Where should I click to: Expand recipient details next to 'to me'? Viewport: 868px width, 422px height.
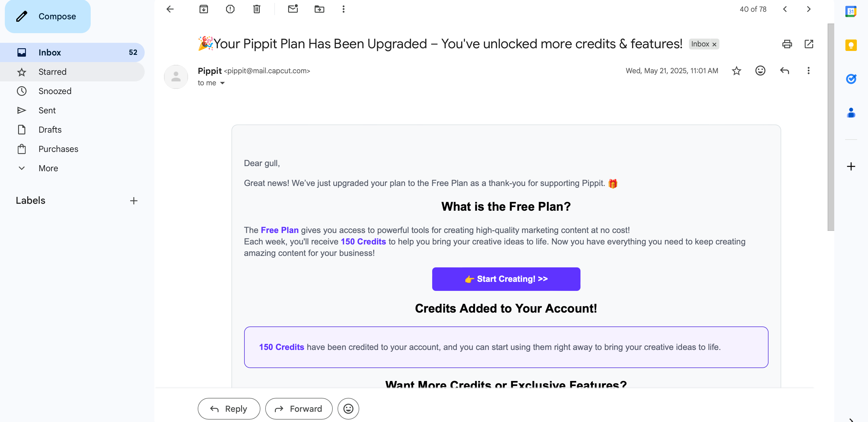(x=222, y=83)
